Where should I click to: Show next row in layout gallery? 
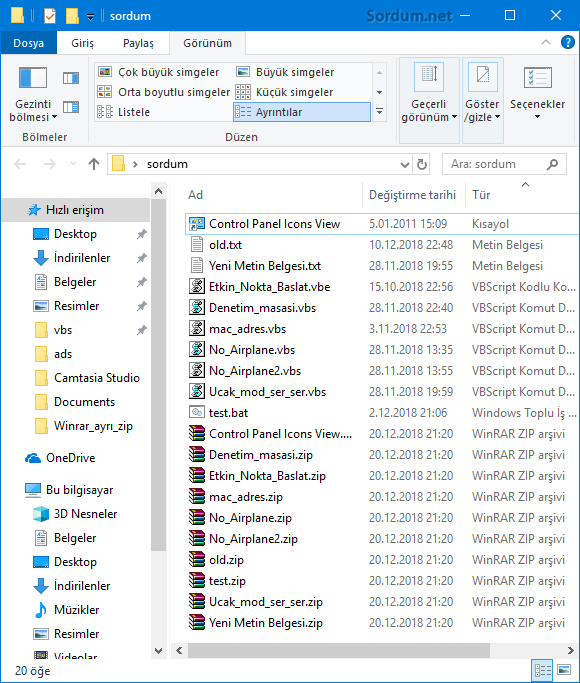(x=379, y=92)
